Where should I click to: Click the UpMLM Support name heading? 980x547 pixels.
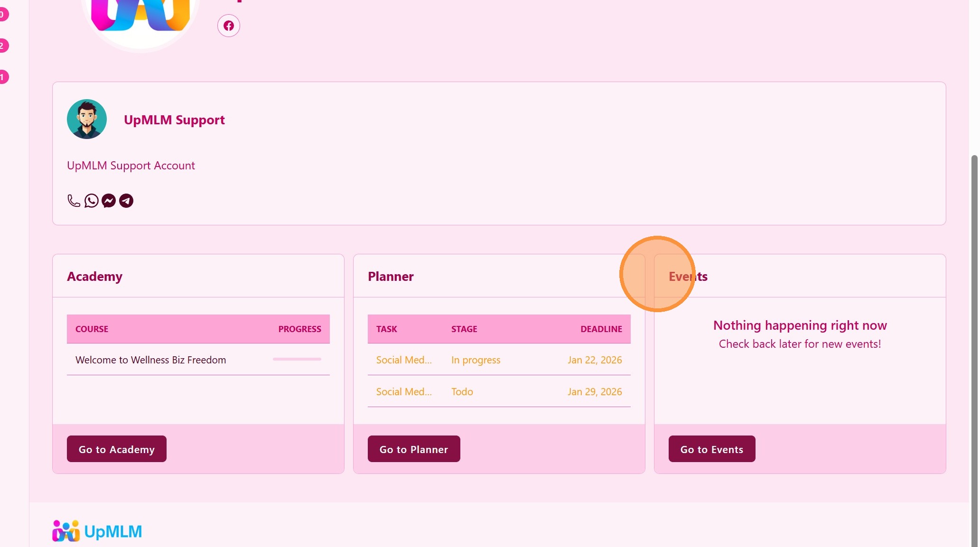pos(174,120)
